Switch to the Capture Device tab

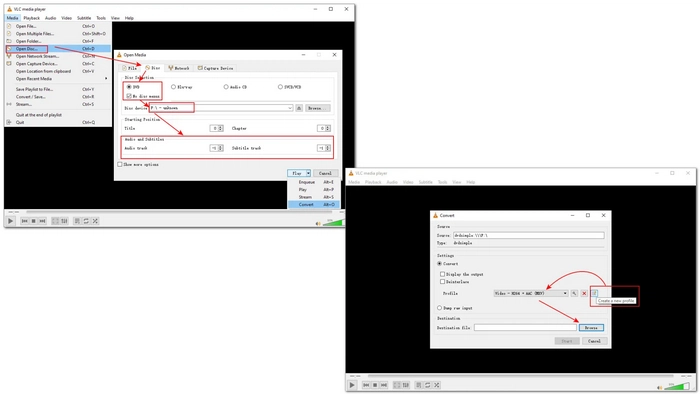point(215,68)
